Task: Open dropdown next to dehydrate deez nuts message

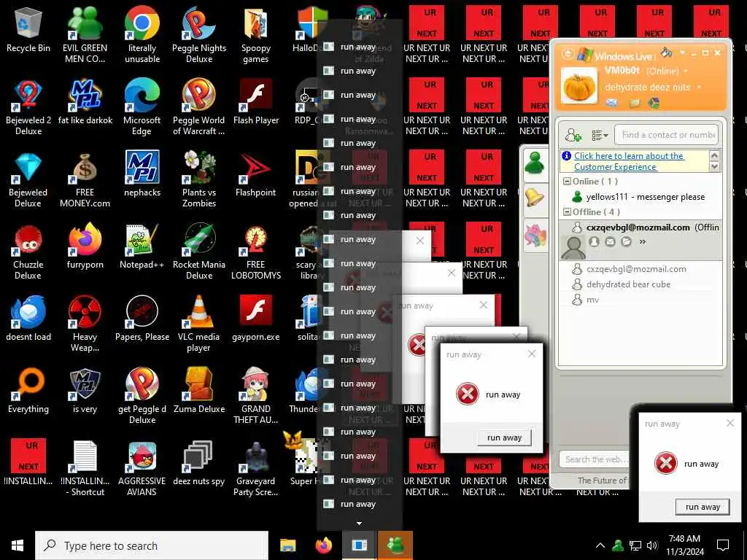Action: click(698, 87)
